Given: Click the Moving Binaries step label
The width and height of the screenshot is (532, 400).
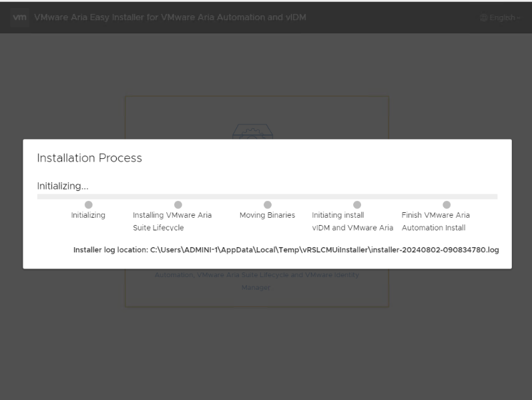Looking at the screenshot, I should (268, 215).
